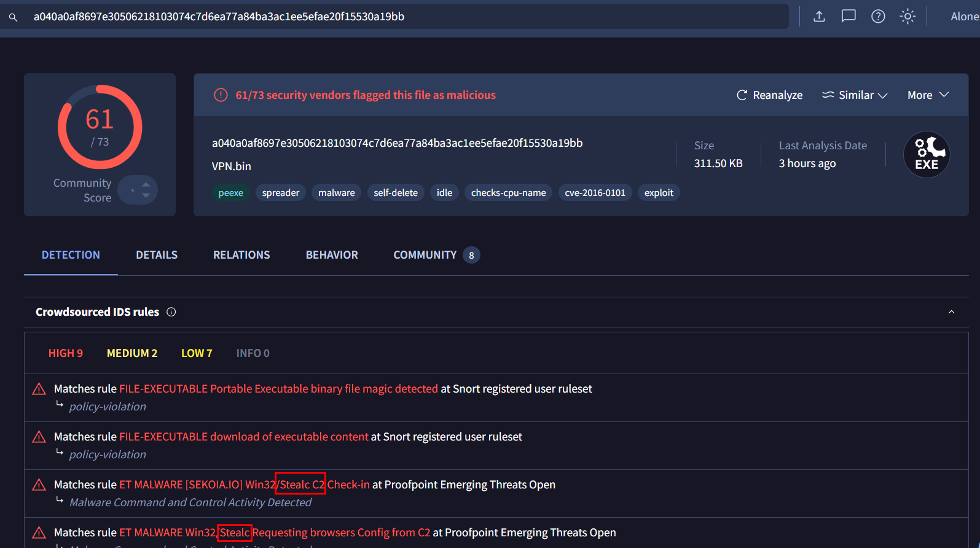
Task: Switch to the Details tab
Action: click(157, 255)
